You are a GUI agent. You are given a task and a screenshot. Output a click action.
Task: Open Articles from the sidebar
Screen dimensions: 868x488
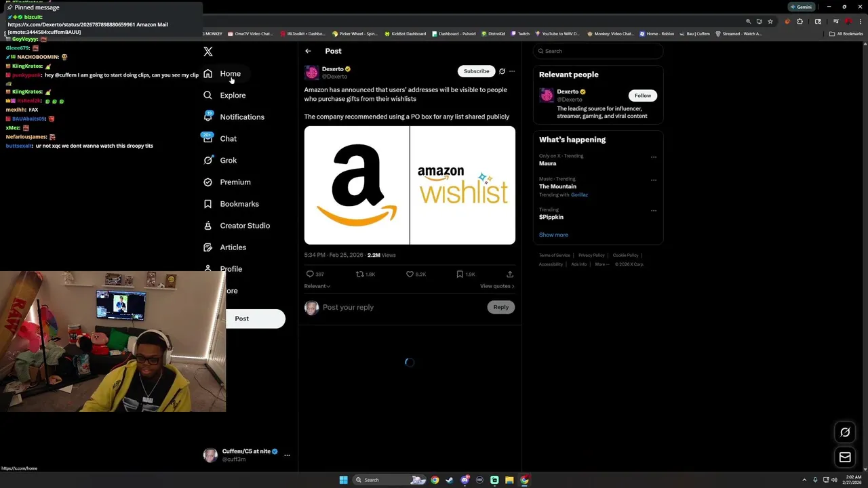[225, 247]
